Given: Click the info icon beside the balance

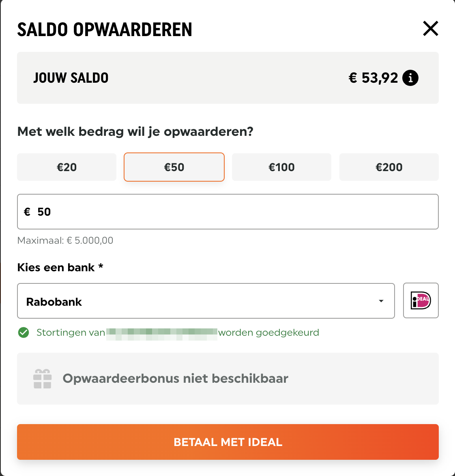Looking at the screenshot, I should (x=410, y=78).
